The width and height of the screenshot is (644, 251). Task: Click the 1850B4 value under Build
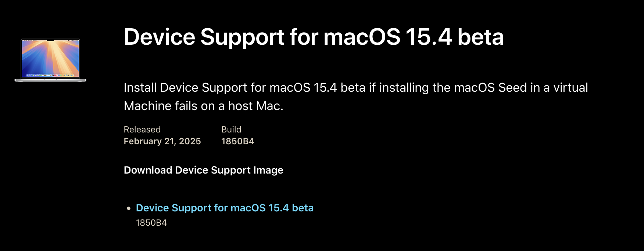(x=237, y=141)
